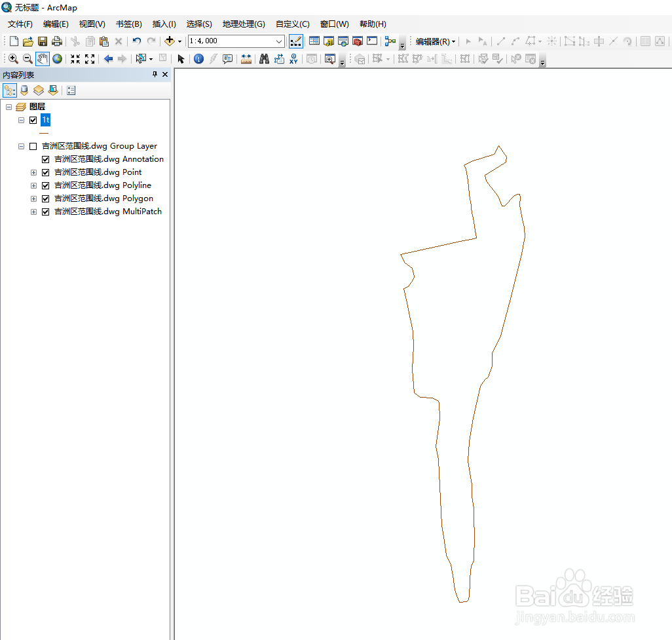Open the 视图(V) menu
Image resolution: width=672 pixels, height=640 pixels.
click(92, 24)
